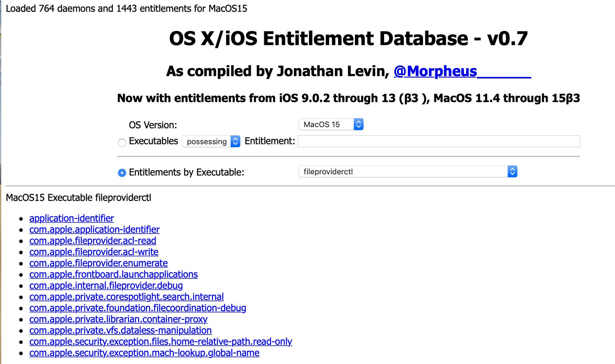The width and height of the screenshot is (615, 364).
Task: Open the application-identifier link
Action: (x=71, y=218)
